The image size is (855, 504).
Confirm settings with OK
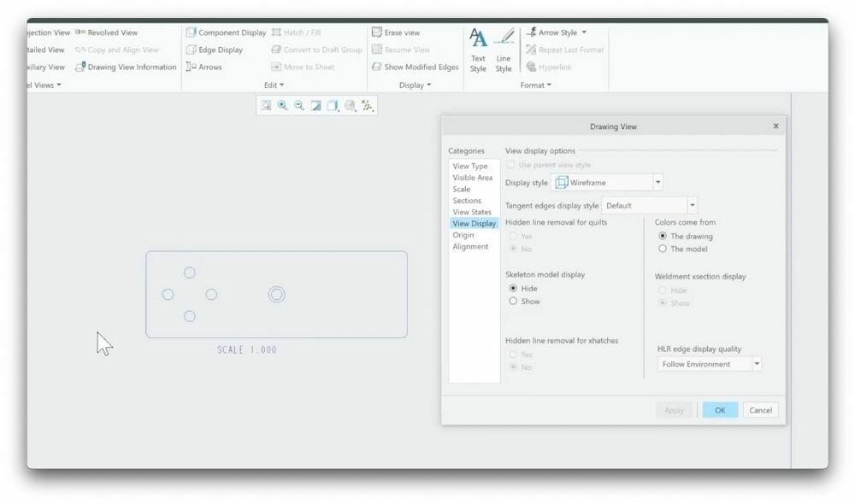[719, 410]
